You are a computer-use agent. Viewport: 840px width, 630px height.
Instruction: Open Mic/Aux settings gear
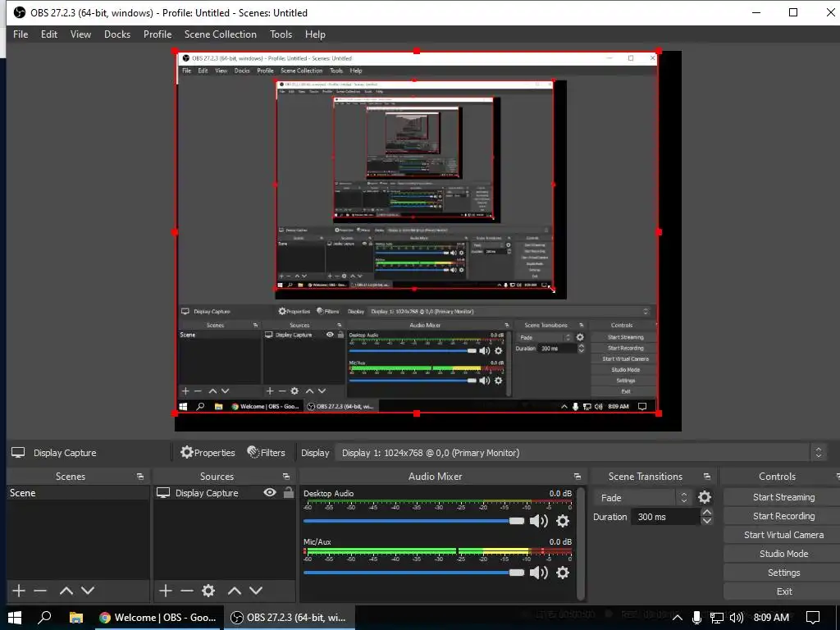click(x=563, y=573)
